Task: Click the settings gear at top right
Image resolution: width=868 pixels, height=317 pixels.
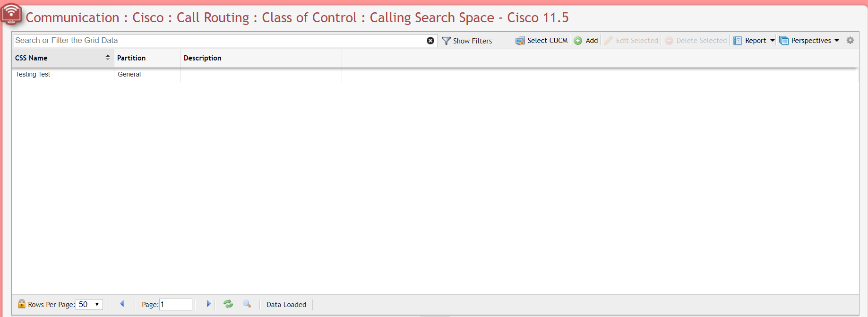Action: click(x=850, y=41)
